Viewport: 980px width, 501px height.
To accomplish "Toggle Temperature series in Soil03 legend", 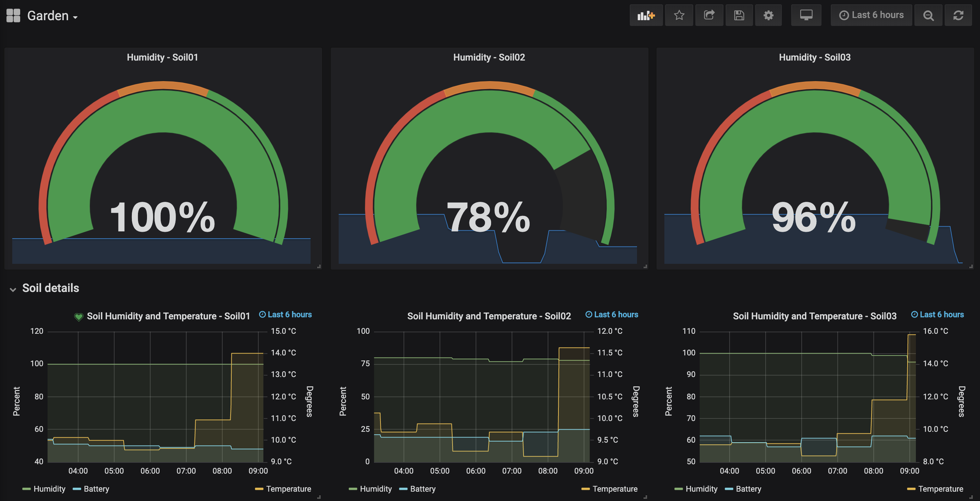I will (x=940, y=489).
